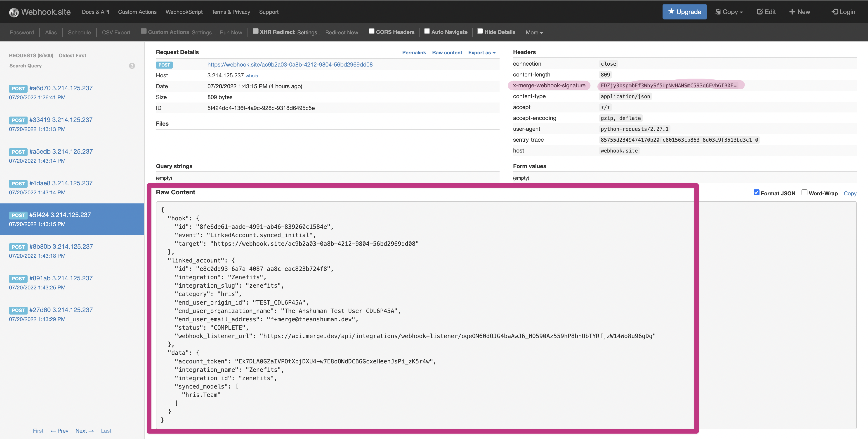Open the Copy dropdown menu
This screenshot has height=439, width=868.
(x=729, y=12)
